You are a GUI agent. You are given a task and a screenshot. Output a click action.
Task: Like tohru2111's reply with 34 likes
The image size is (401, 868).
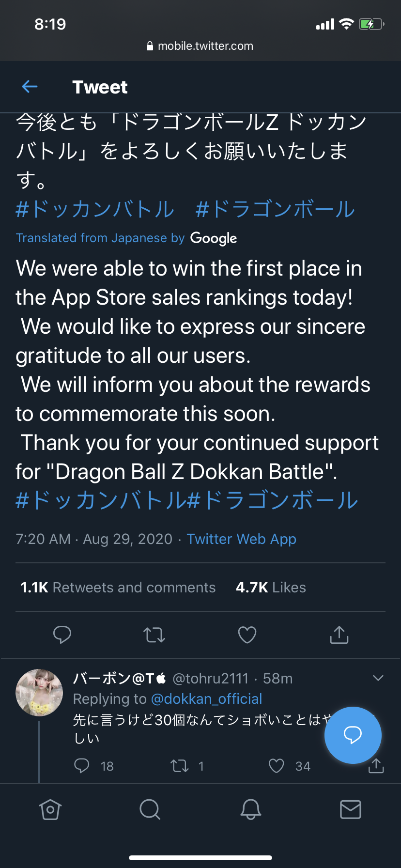point(277,766)
